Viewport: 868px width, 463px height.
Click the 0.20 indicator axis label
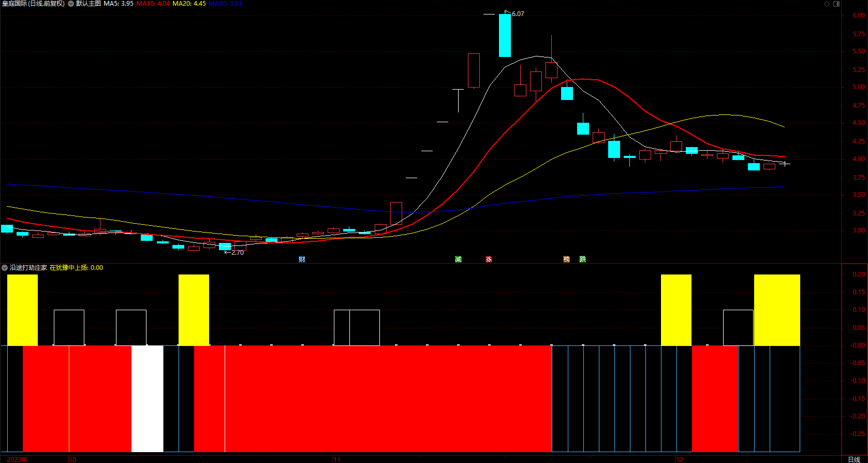[859, 274]
